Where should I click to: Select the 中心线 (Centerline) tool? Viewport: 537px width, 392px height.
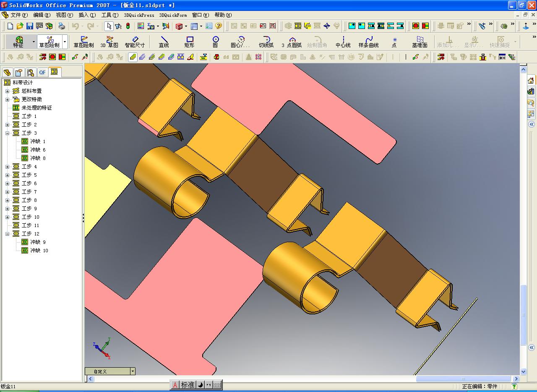343,42
